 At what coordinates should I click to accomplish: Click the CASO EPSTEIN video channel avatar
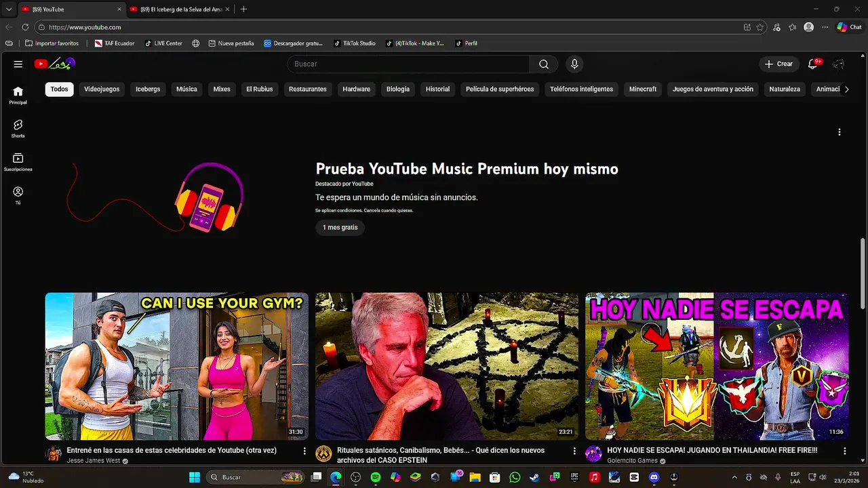[323, 453]
